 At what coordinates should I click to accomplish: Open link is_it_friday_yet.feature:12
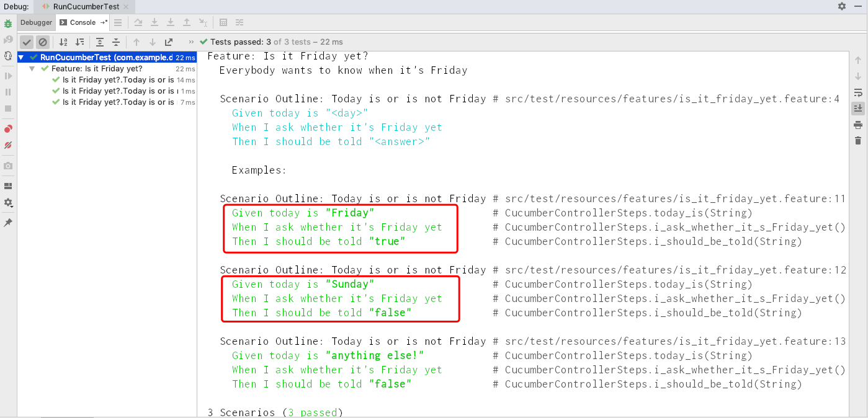click(x=675, y=270)
